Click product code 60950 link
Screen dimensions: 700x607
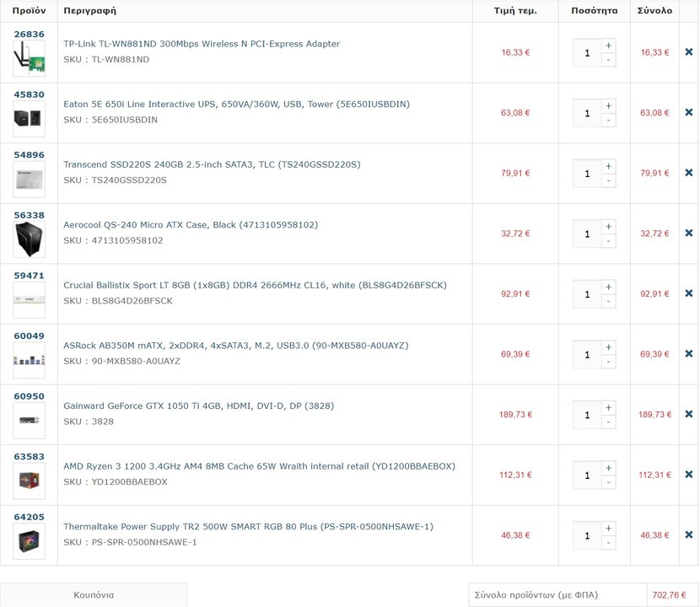coord(29,396)
